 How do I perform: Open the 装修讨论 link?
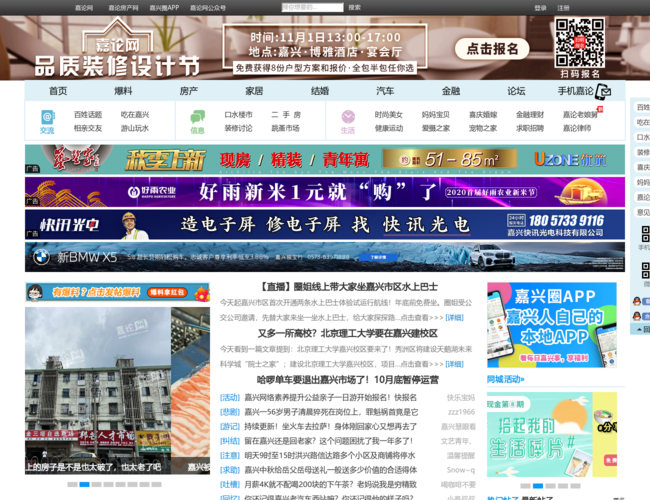[x=238, y=128]
